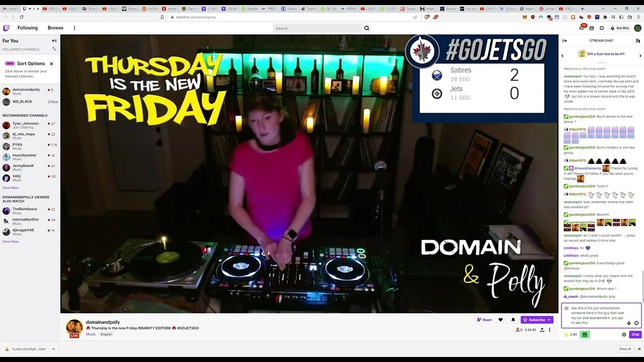Open domainandpolly live avatar below video
The height and width of the screenshot is (362, 644).
[x=74, y=328]
